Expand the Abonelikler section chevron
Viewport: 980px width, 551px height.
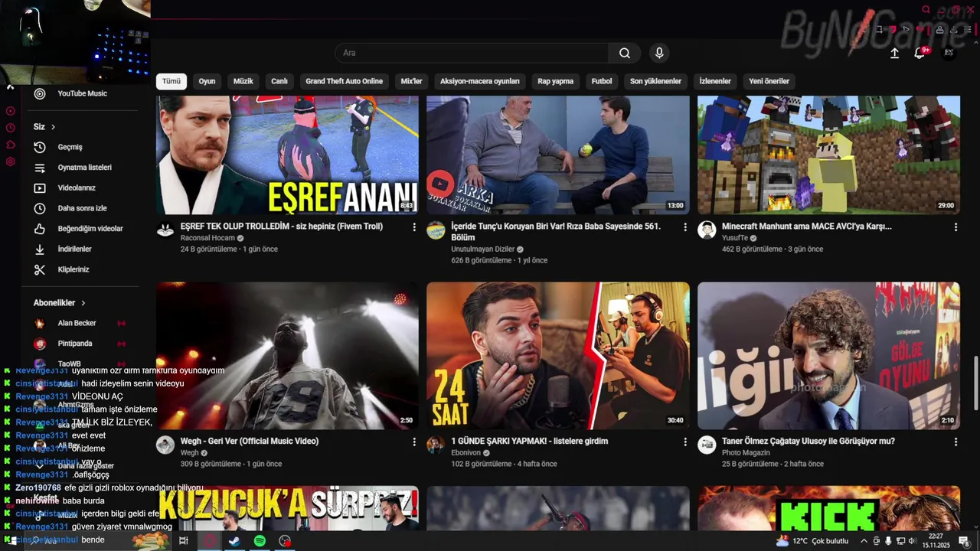[83, 303]
